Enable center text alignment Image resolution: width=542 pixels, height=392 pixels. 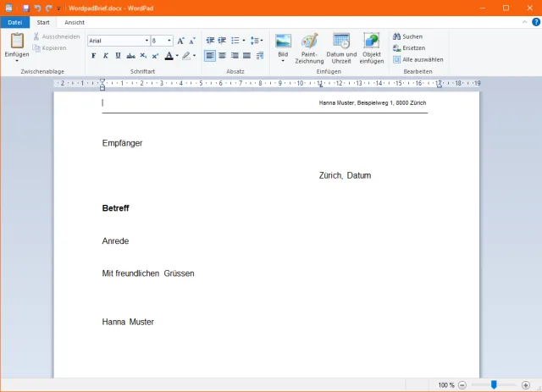pyautogui.click(x=222, y=56)
